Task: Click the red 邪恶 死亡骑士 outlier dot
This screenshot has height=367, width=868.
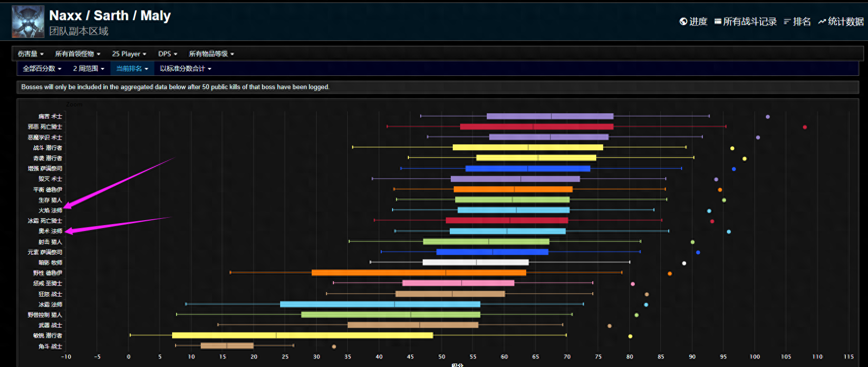Action: [x=804, y=127]
